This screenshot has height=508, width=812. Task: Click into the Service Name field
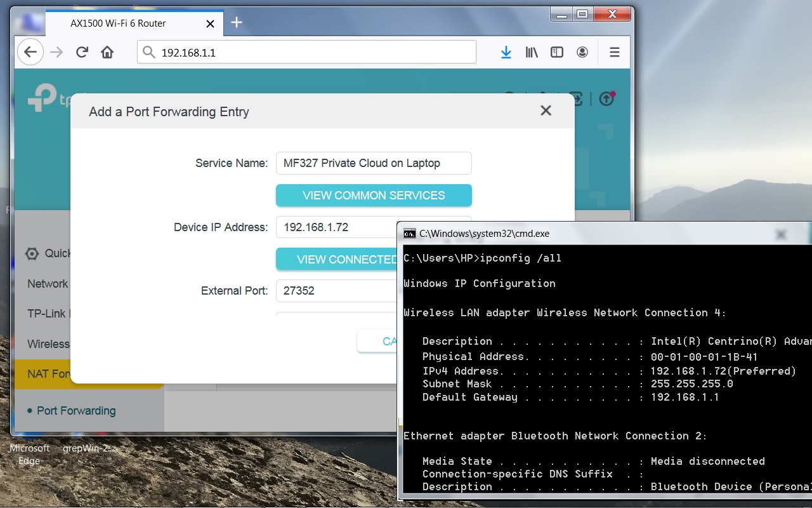(374, 163)
